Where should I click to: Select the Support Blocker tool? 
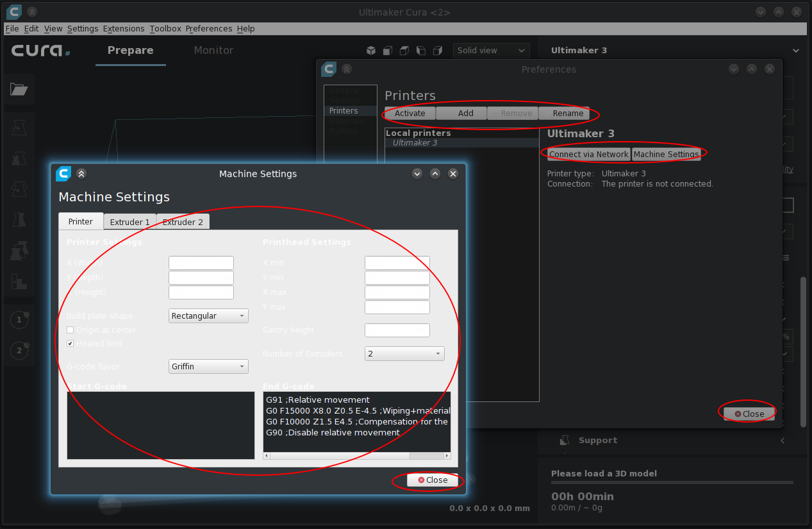coord(19,281)
